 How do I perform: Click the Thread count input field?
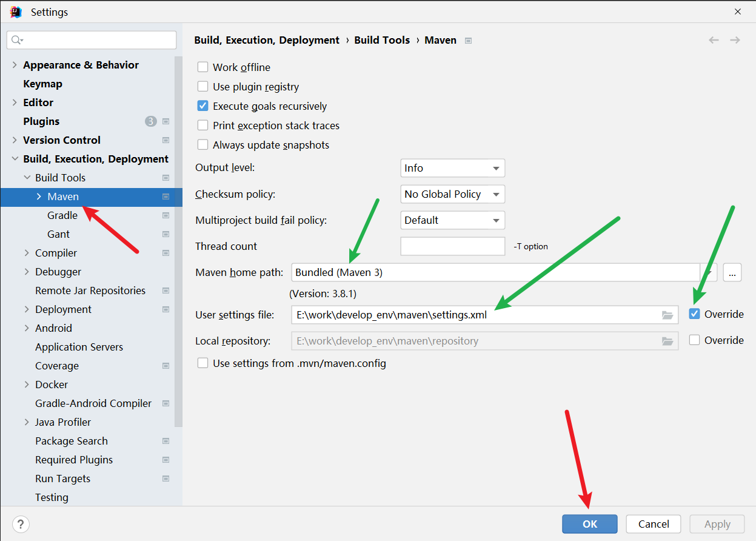(452, 246)
